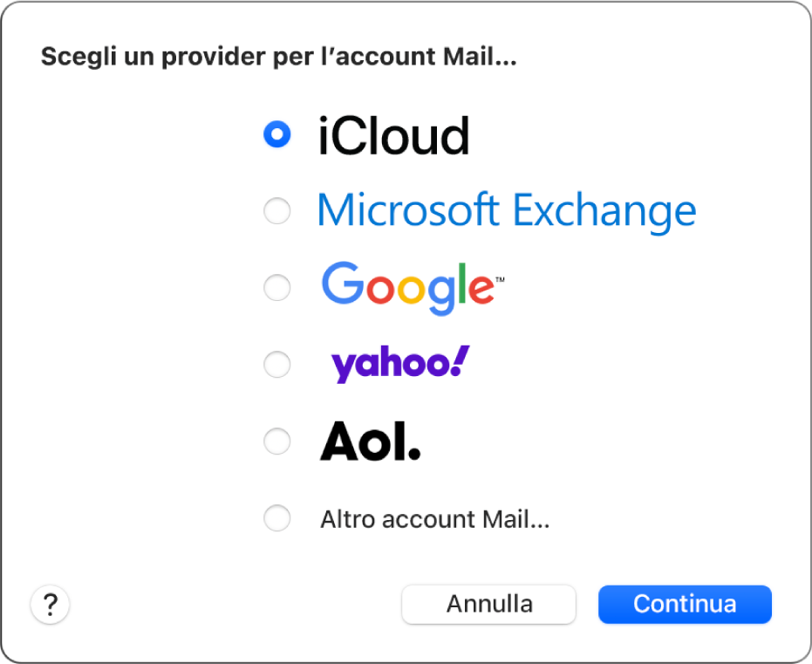Screen dimensions: 812x664
Task: Click the yahoo! logo
Action: 398,363
